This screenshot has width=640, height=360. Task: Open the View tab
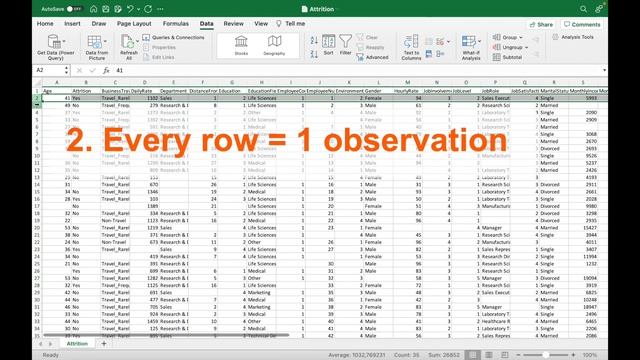(x=261, y=24)
